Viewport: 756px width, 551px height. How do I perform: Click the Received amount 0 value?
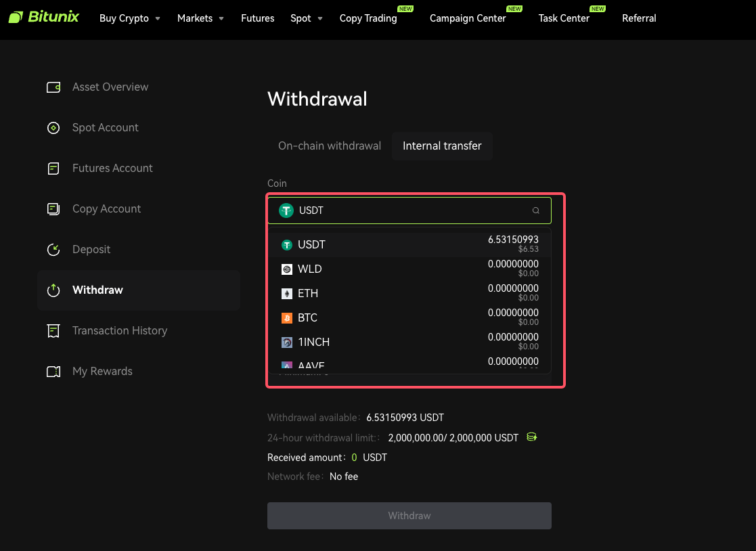(x=355, y=458)
